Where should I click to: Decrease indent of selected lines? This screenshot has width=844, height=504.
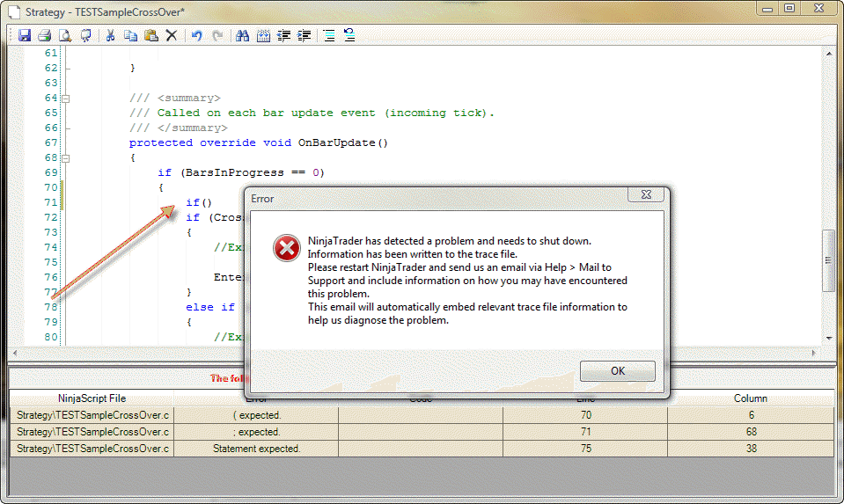click(x=283, y=35)
